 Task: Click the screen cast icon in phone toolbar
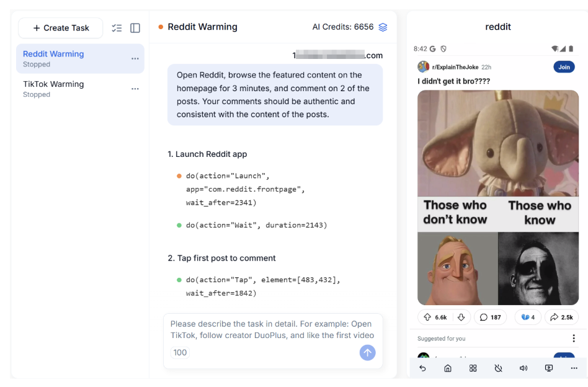click(549, 368)
